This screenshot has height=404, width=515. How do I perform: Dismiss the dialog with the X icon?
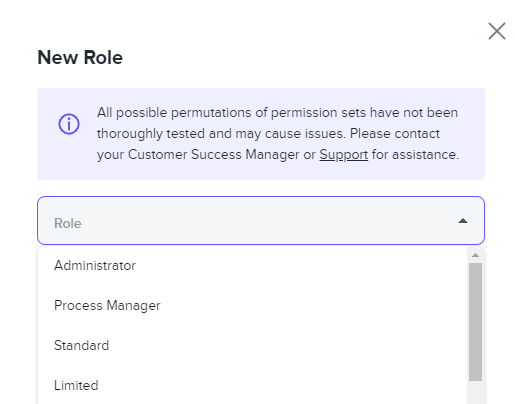coord(497,31)
